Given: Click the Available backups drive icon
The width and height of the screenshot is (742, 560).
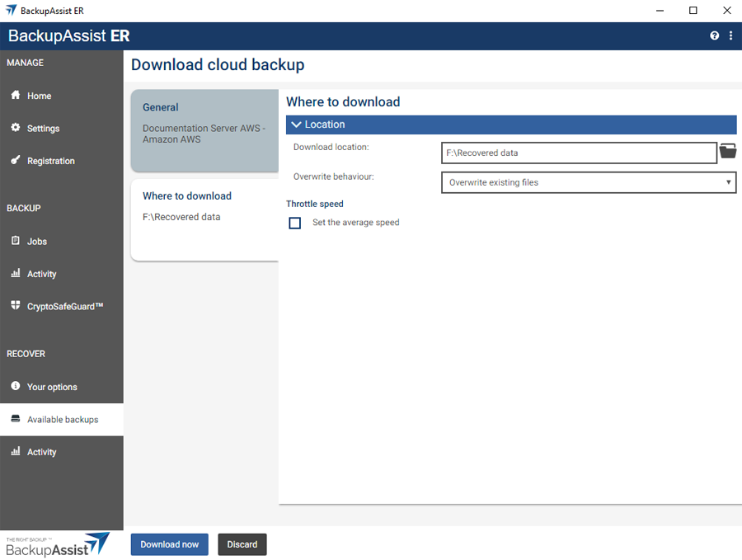Looking at the screenshot, I should tap(16, 418).
